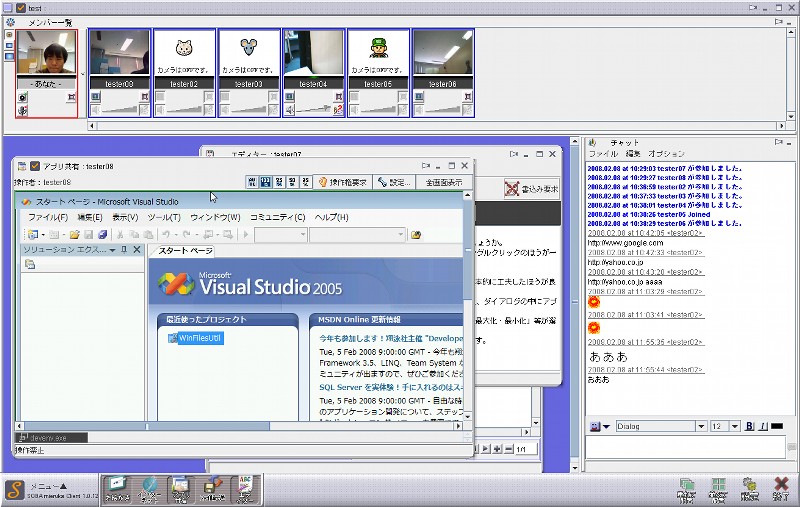Click the emoticon icon in chat toolbar
Viewport: 800px width, 507px height.
(594, 426)
